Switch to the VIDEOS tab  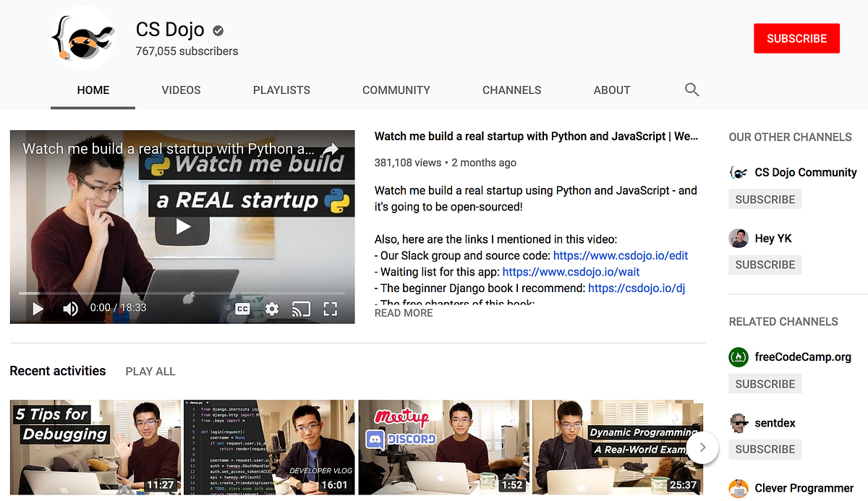point(181,90)
